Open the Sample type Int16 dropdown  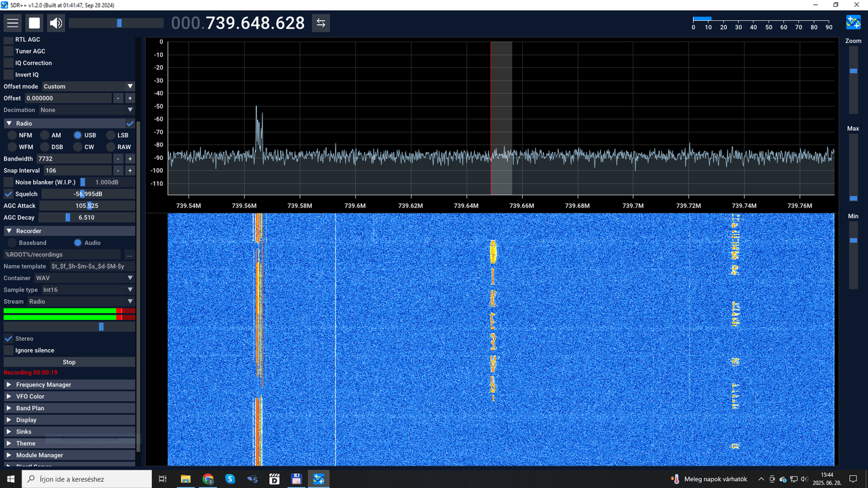[x=88, y=289]
